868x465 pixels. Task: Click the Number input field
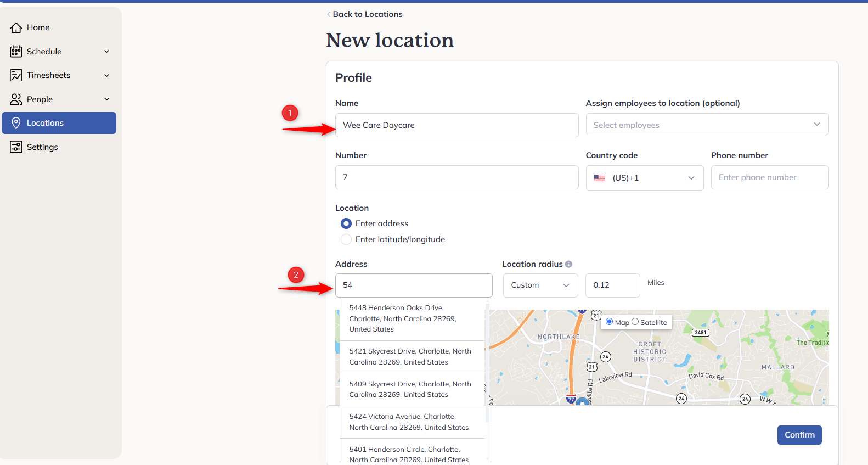(x=456, y=177)
